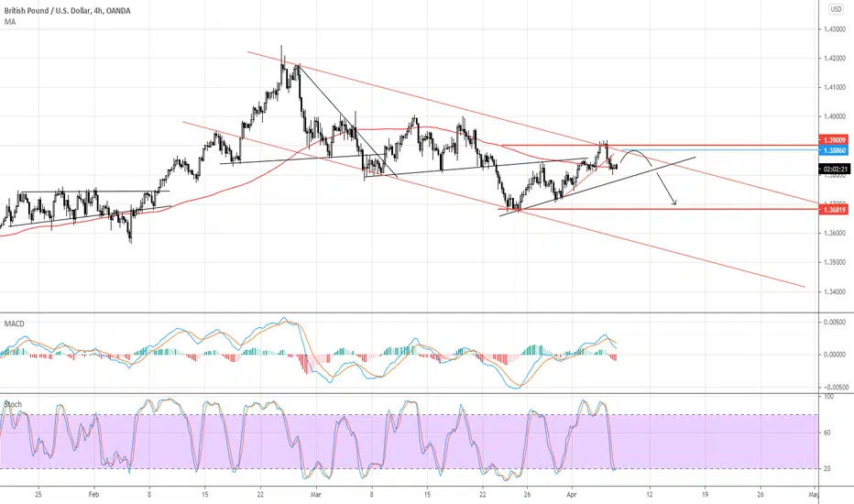Click the 0.00000 MACD scale value
Screen dimensions: 854x504
pyautogui.click(x=835, y=355)
